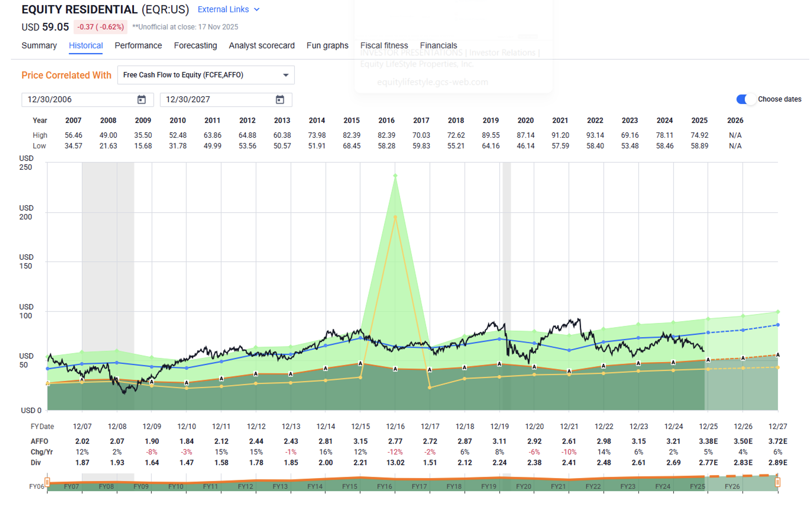Viewport: 812px width, 506px height.
Task: Click the yellow dividend peak marker at 12/16
Action: (x=395, y=217)
